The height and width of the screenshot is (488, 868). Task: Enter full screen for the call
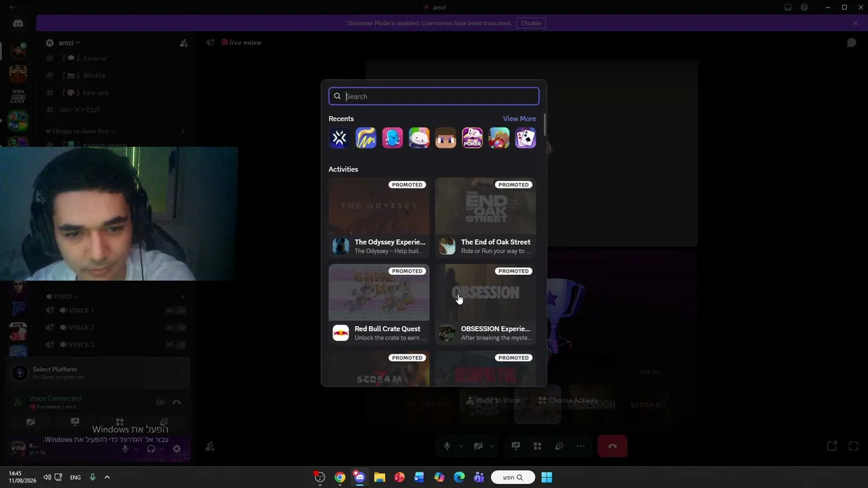(854, 446)
